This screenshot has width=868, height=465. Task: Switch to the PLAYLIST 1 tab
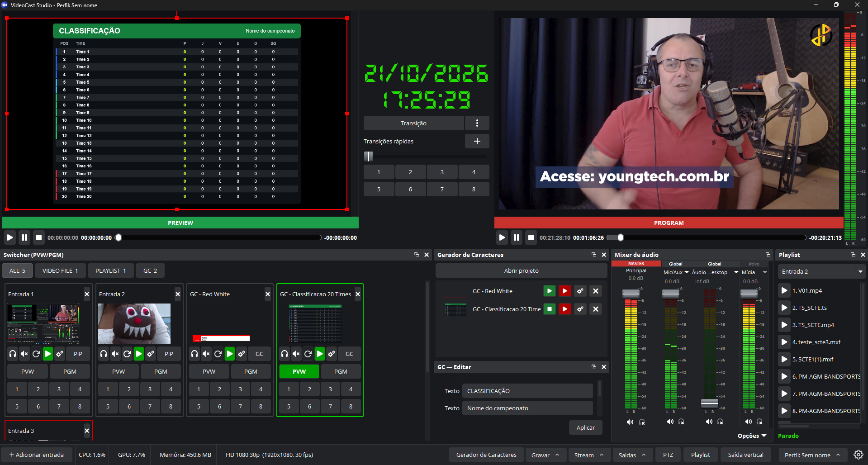pos(110,270)
